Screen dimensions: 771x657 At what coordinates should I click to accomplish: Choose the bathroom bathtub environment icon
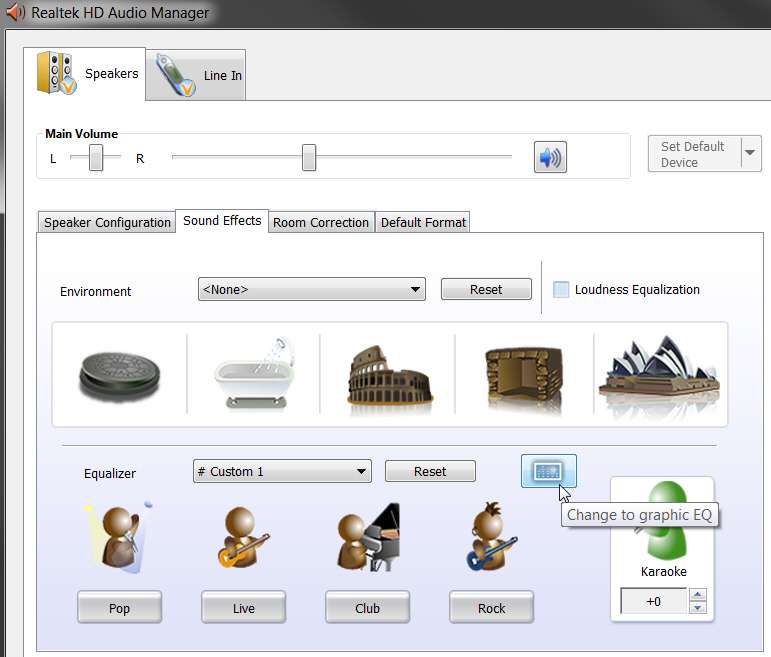(255, 373)
